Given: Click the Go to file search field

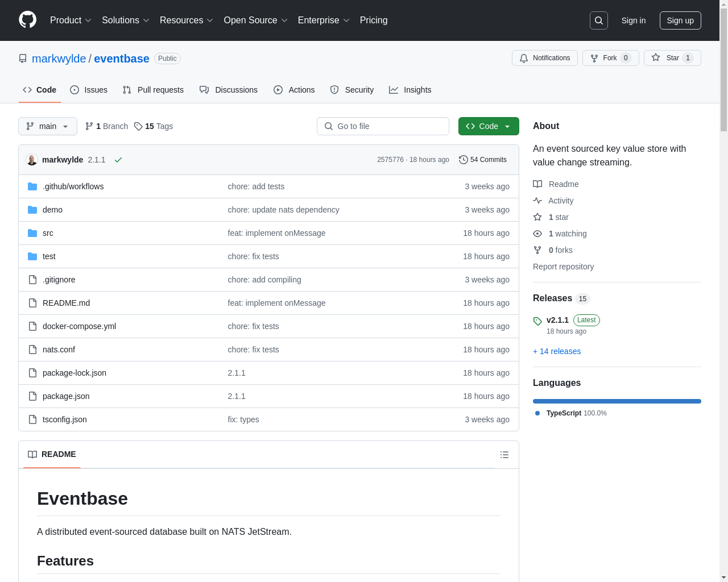Looking at the screenshot, I should tap(383, 126).
